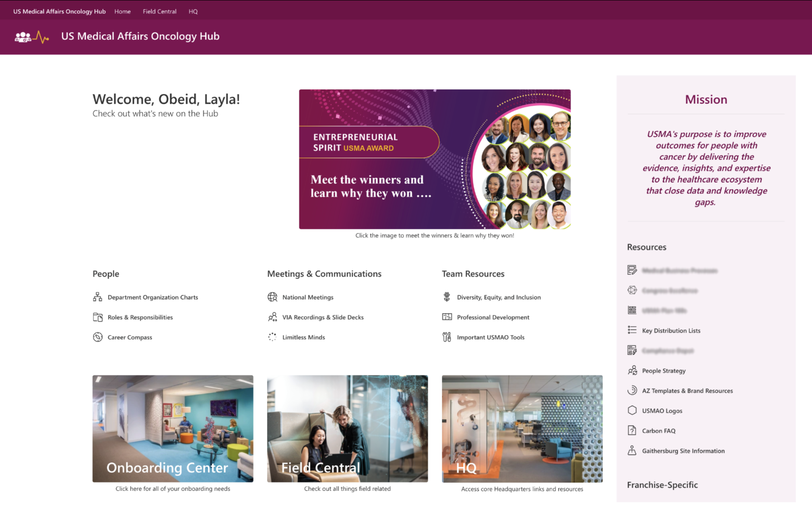Click the Important USMAO Tools icon

tap(447, 337)
